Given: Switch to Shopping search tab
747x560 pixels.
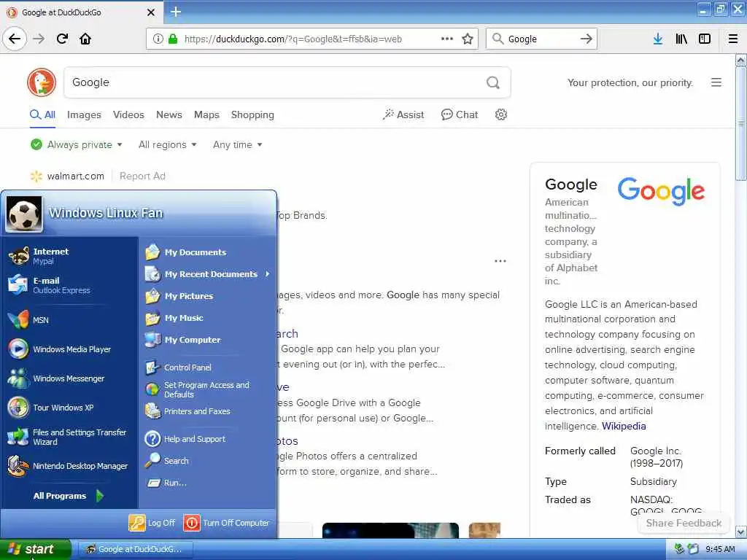Looking at the screenshot, I should (252, 114).
